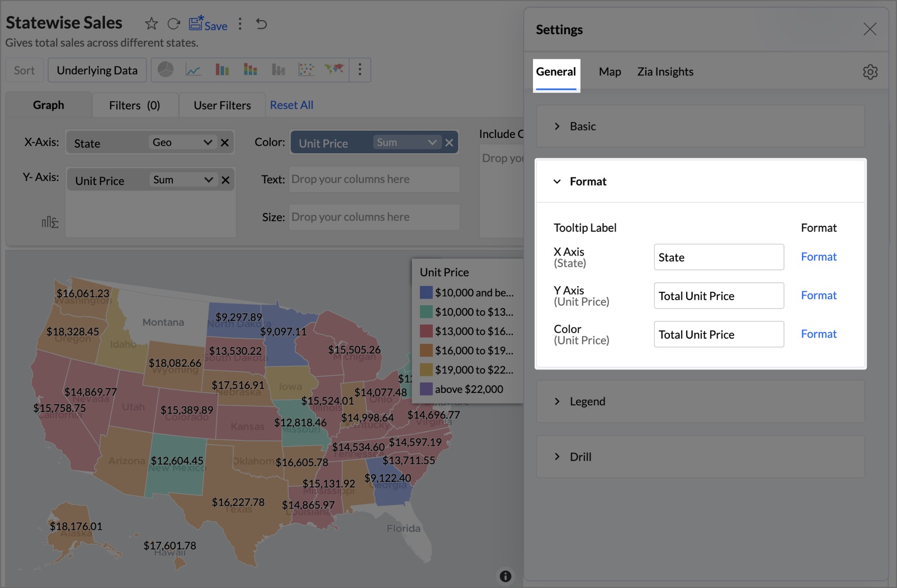Select the geo map chart icon

tap(334, 69)
